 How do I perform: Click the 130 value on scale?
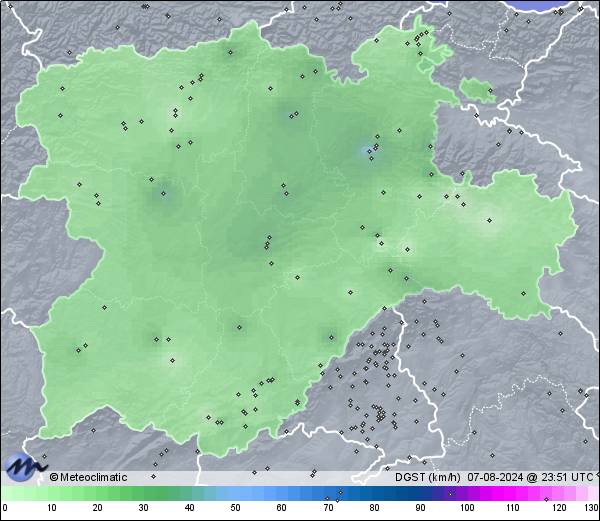(592, 508)
